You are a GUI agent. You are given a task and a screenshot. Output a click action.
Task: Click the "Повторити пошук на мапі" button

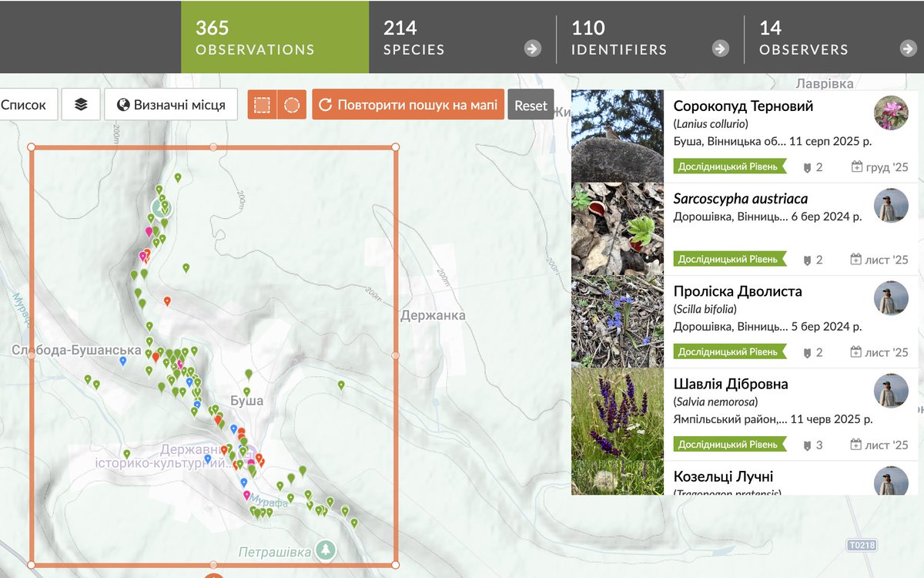[x=408, y=104]
